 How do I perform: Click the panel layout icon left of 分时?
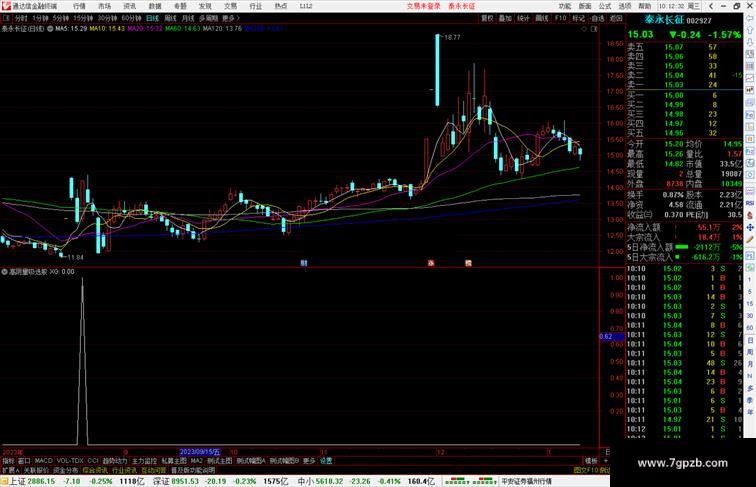[x=6, y=18]
